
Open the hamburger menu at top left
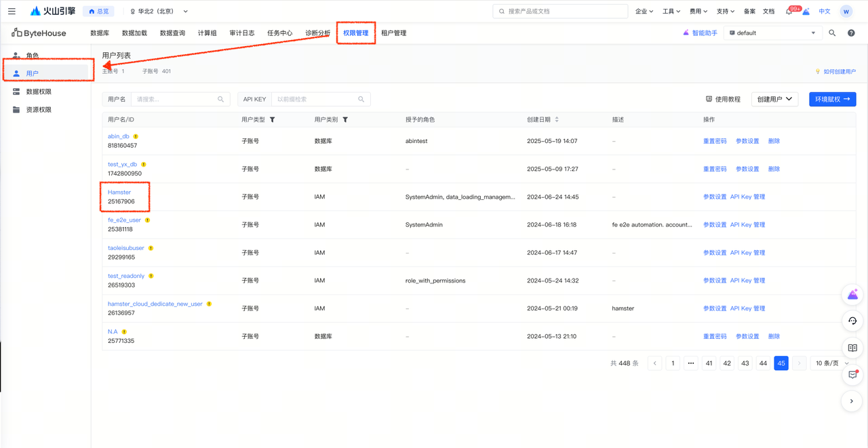12,12
